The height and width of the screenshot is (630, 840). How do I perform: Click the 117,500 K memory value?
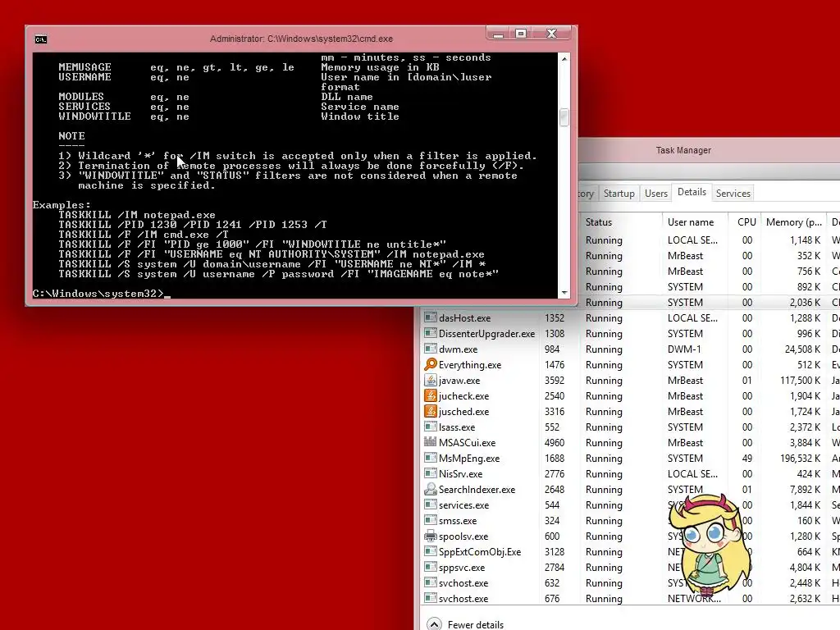[x=801, y=381]
